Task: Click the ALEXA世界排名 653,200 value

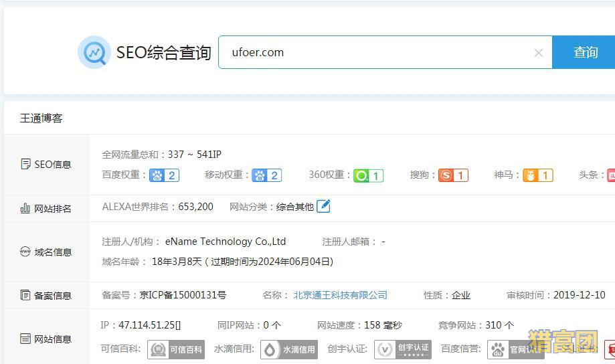Action: 195,207
